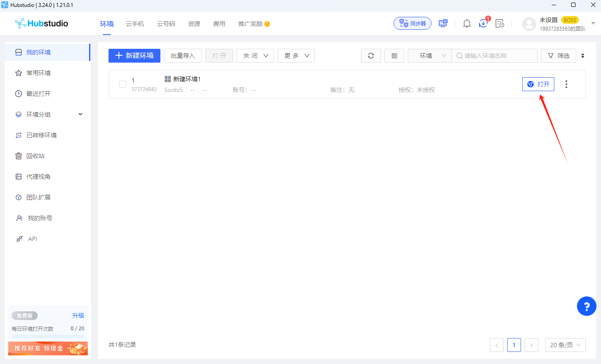601x364 pixels.
Task: Open 已转移环境 in the sidebar
Action: 48,135
